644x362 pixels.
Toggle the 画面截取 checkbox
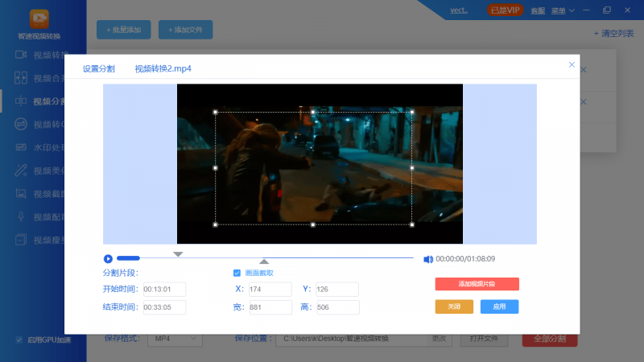point(237,273)
